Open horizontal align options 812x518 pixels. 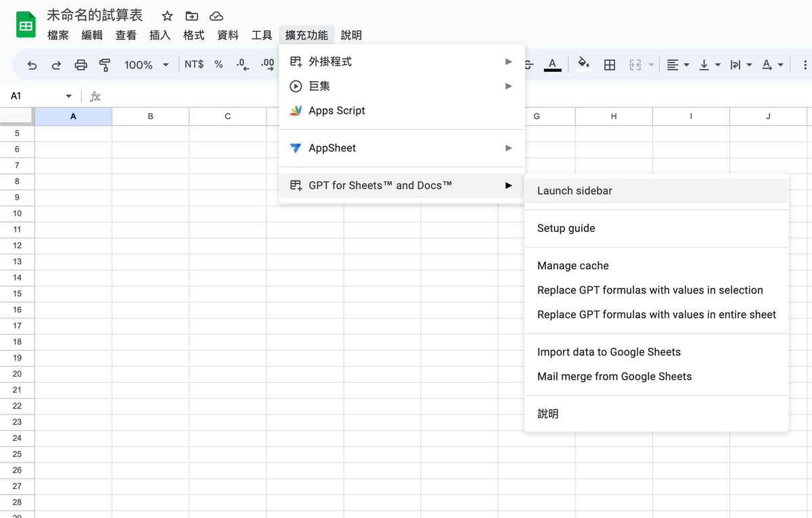tap(677, 65)
